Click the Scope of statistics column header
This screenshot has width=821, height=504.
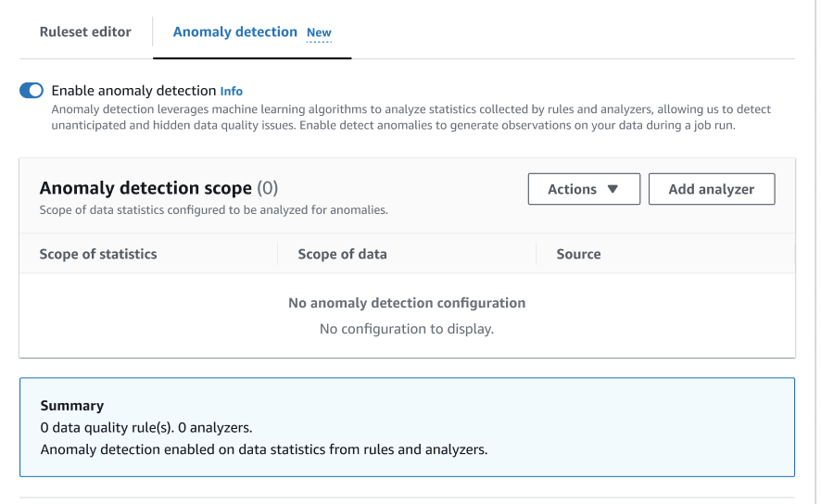pos(98,254)
